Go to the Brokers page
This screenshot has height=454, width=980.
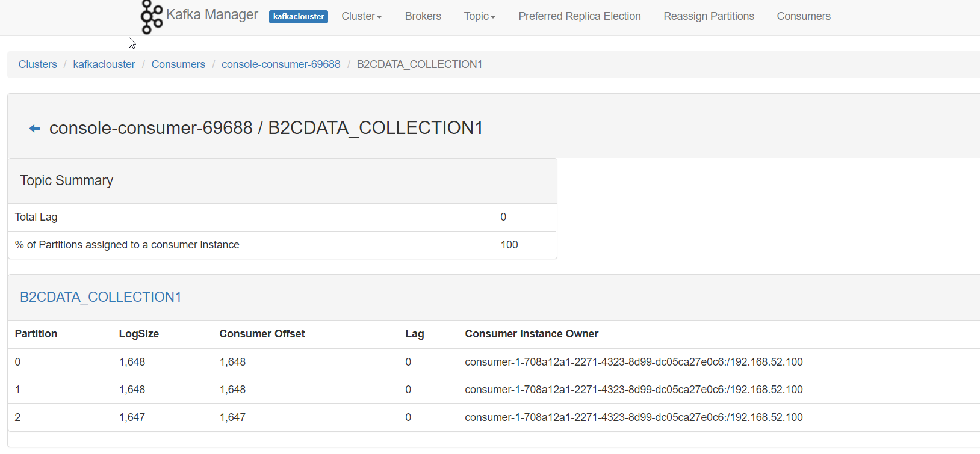423,16
